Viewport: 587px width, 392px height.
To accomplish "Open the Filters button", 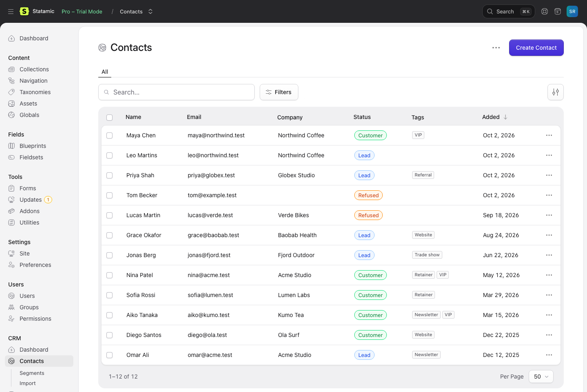I will (279, 92).
